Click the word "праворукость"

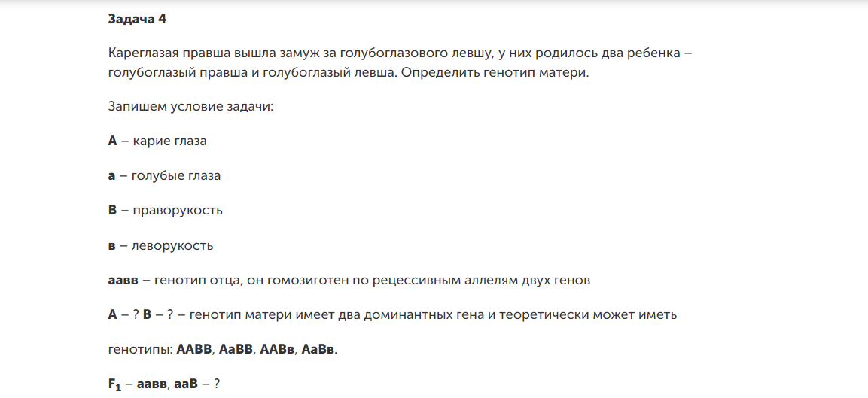point(178,210)
